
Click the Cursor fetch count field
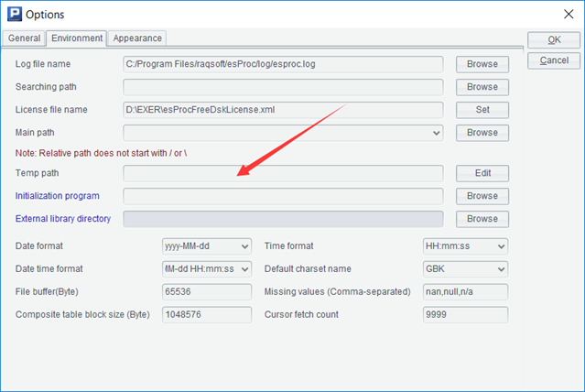(464, 314)
